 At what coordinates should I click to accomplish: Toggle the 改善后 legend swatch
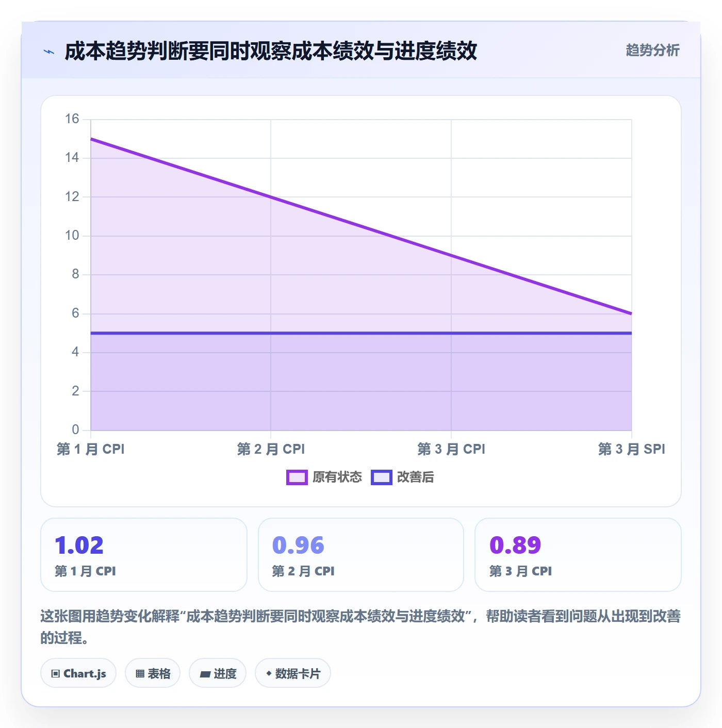pyautogui.click(x=382, y=477)
